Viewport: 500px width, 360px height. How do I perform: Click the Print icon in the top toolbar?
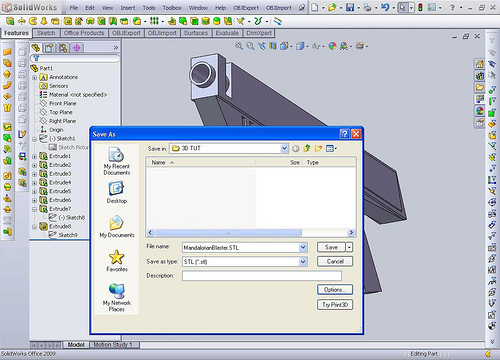(x=367, y=7)
